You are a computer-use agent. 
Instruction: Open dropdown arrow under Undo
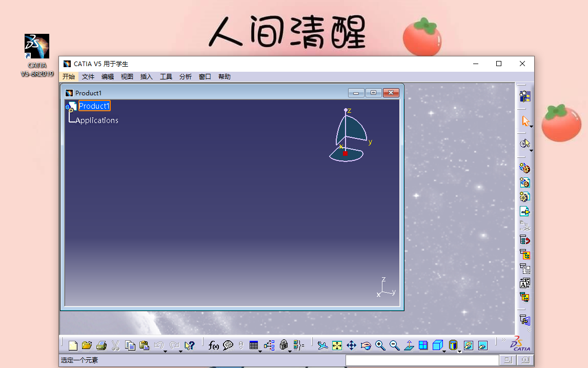[165, 352]
